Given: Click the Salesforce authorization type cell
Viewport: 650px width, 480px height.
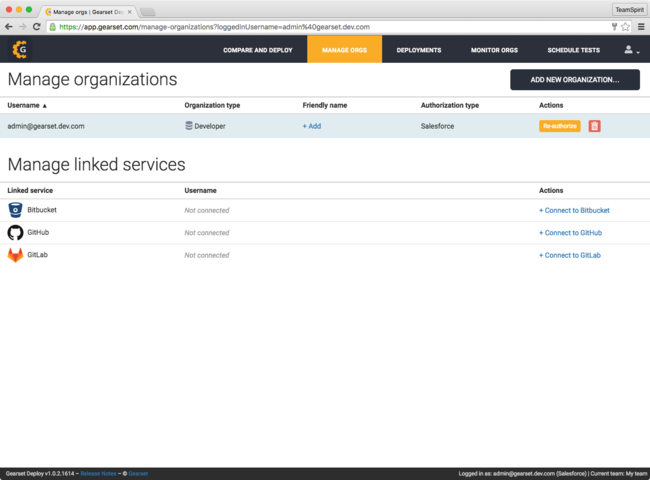Looking at the screenshot, I should pyautogui.click(x=437, y=126).
